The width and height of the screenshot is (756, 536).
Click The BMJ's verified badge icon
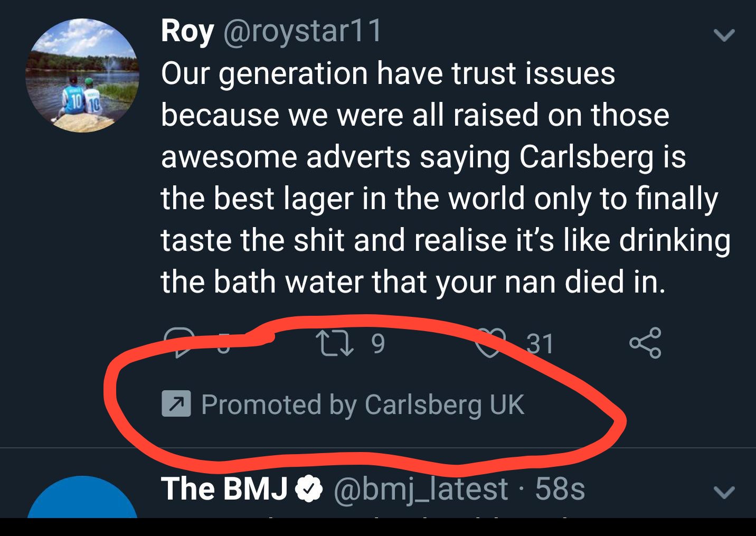coord(309,488)
